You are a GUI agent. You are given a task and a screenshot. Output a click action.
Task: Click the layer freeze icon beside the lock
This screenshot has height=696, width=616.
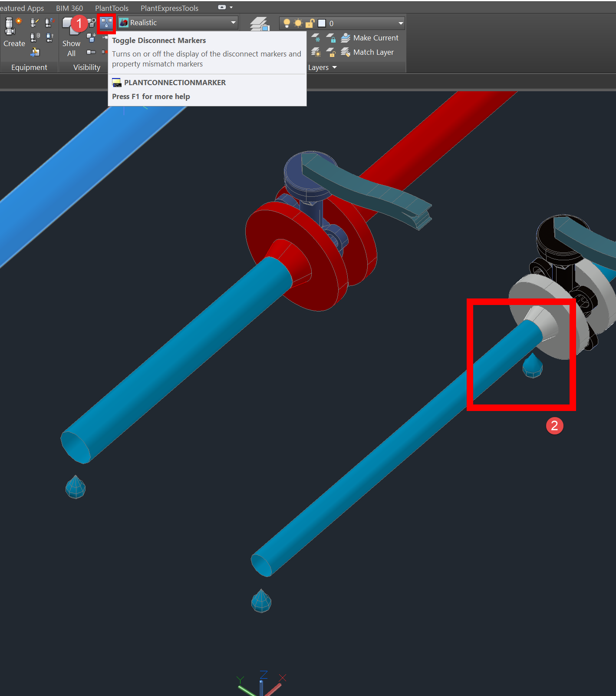tap(316, 38)
